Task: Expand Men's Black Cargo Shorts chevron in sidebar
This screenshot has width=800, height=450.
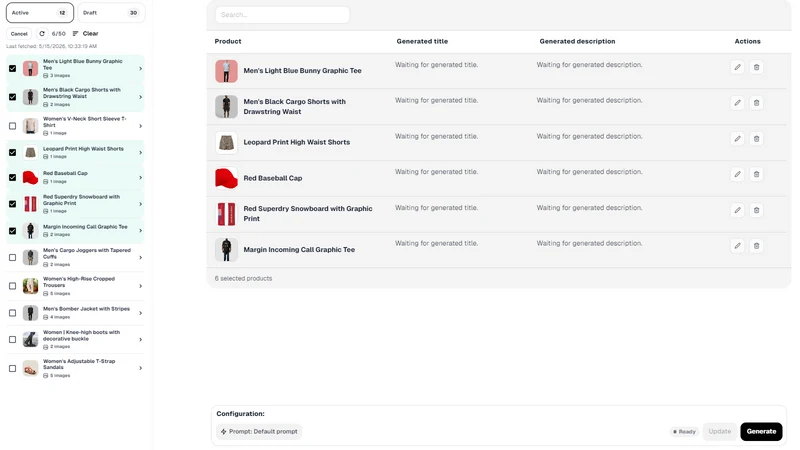Action: pyautogui.click(x=140, y=97)
